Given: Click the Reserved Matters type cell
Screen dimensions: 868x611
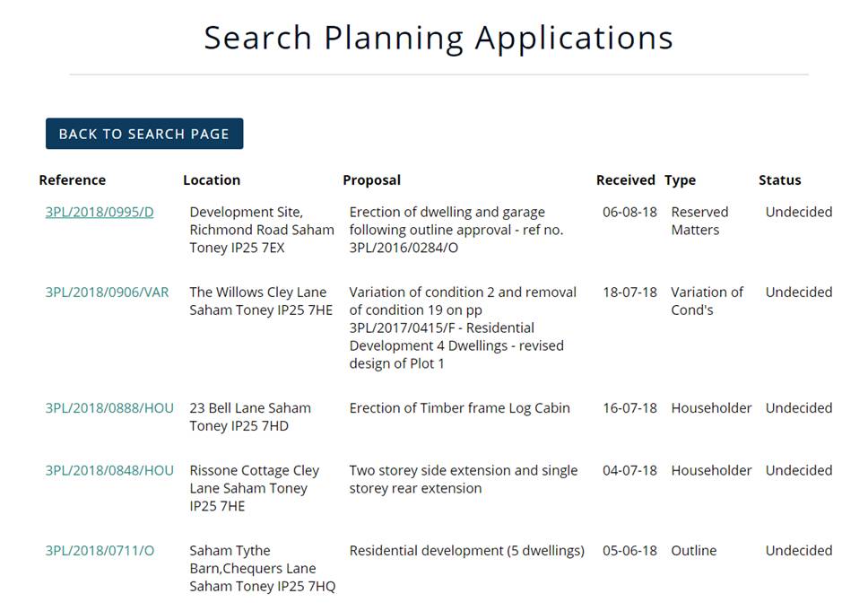Looking at the screenshot, I should point(699,221).
